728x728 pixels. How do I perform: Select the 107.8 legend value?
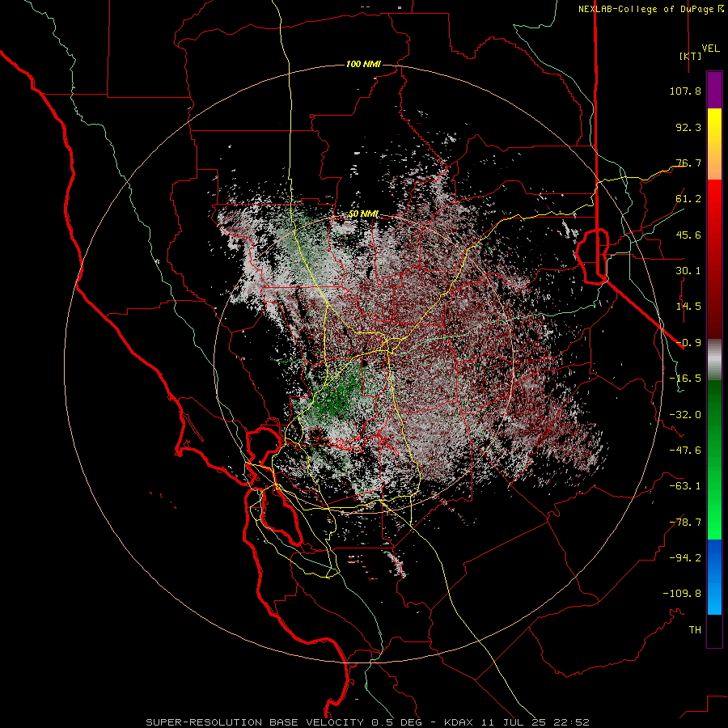(685, 91)
